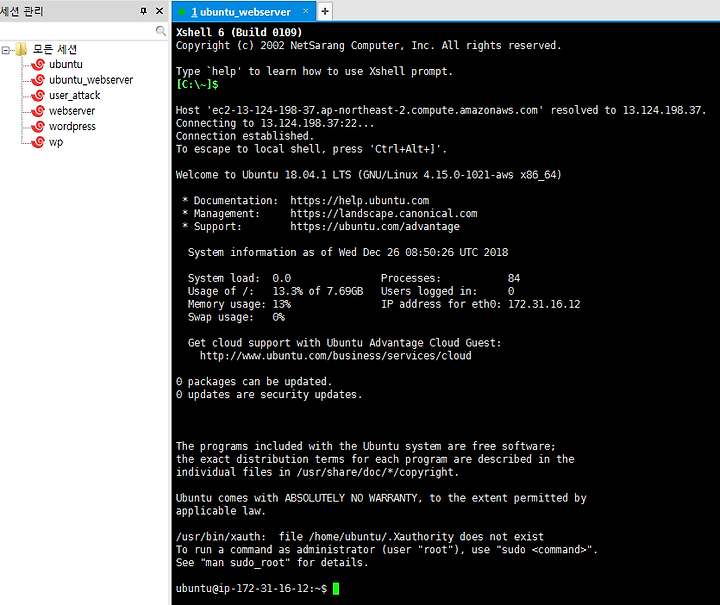Click the ubuntu@ip-172-31-16-12 prompt text
The width and height of the screenshot is (720, 605).
point(251,588)
